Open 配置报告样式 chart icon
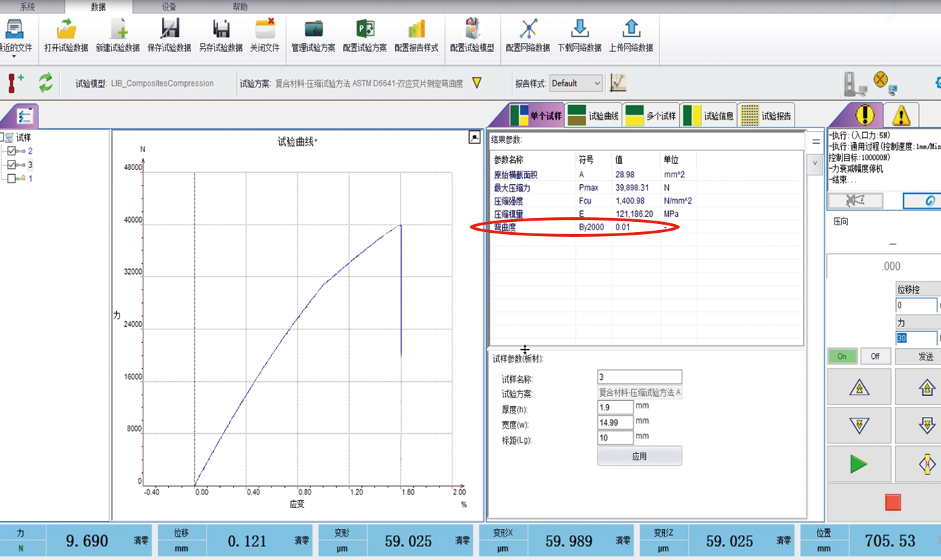This screenshot has height=560, width=941. pos(416,30)
